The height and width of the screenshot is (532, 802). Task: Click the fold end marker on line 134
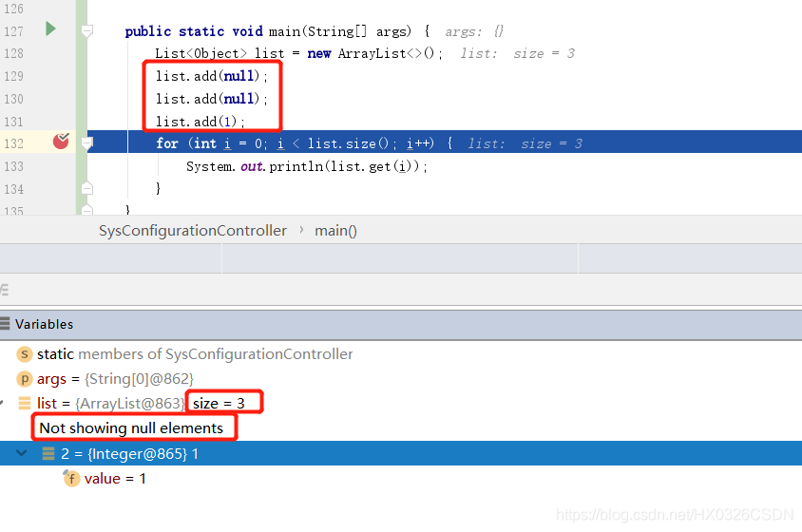86,188
